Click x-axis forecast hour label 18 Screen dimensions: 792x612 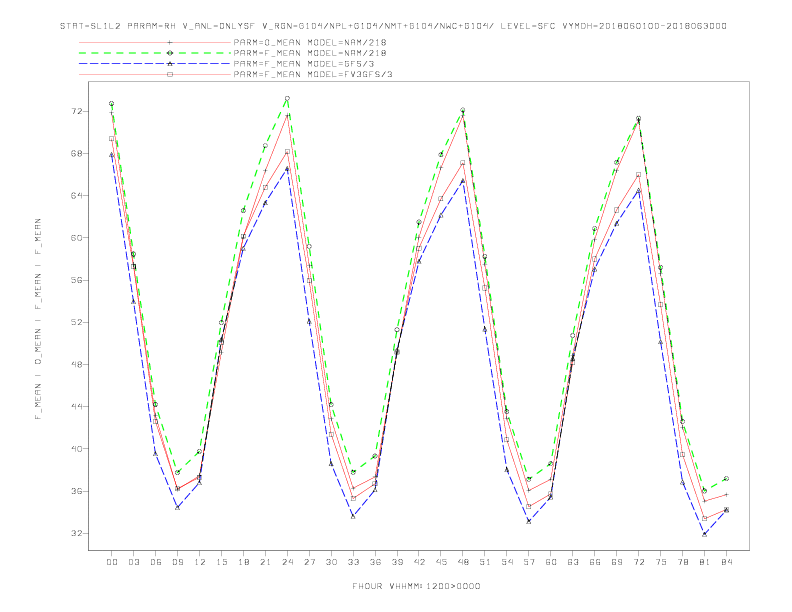(243, 562)
